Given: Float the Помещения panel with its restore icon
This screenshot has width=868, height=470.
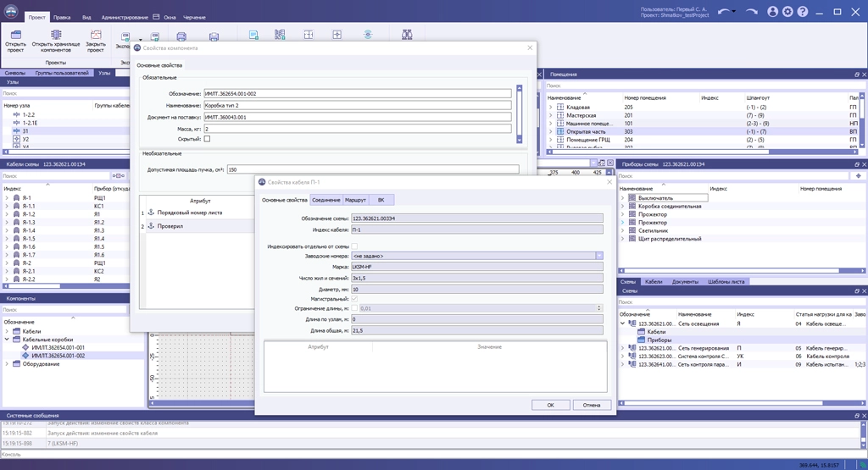Looking at the screenshot, I should click(x=857, y=74).
